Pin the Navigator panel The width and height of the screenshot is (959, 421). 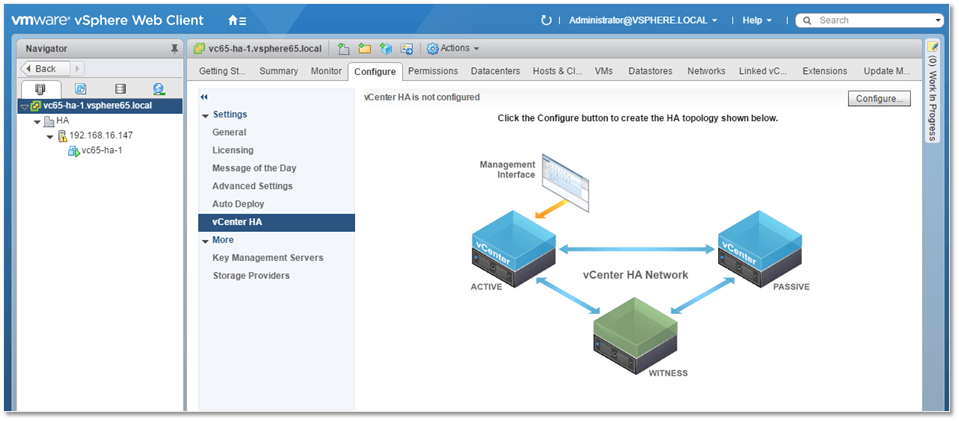click(x=174, y=48)
